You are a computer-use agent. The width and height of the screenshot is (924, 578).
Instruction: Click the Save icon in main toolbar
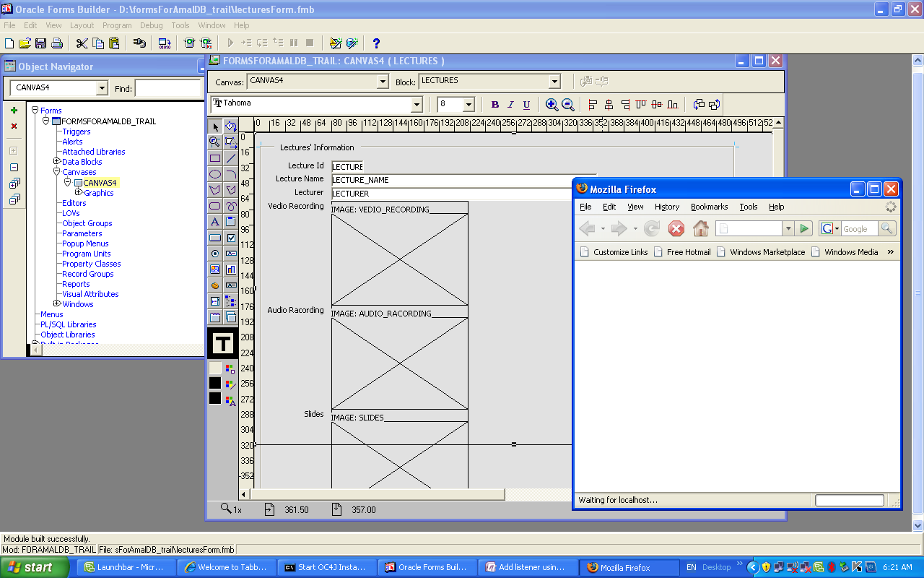pyautogui.click(x=40, y=43)
